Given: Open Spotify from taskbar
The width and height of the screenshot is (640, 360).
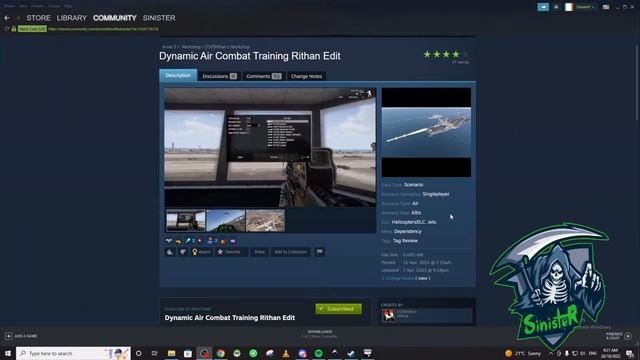Looking at the screenshot, I should (318, 353).
